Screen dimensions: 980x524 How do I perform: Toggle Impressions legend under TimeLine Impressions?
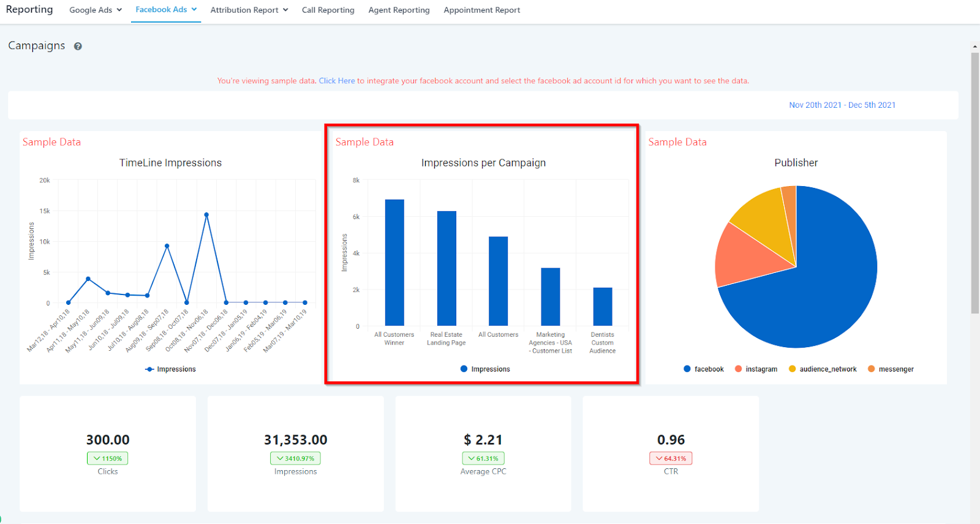(170, 369)
